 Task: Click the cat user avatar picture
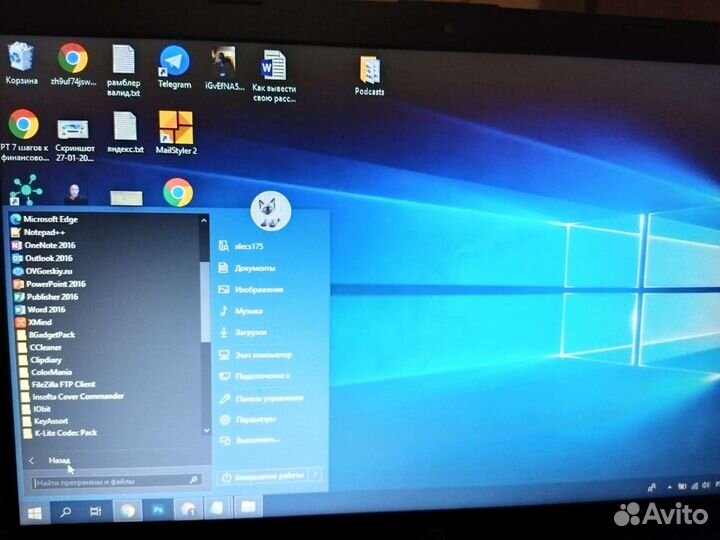click(271, 211)
